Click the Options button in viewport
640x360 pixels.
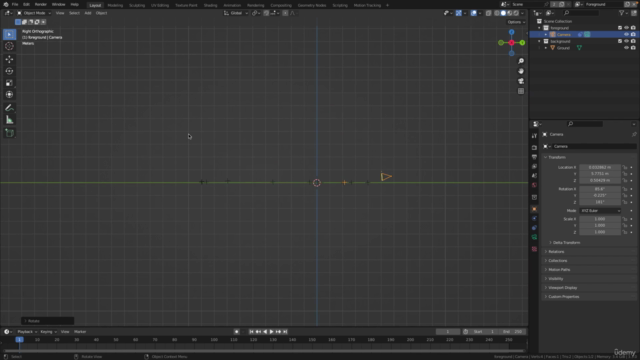point(516,22)
